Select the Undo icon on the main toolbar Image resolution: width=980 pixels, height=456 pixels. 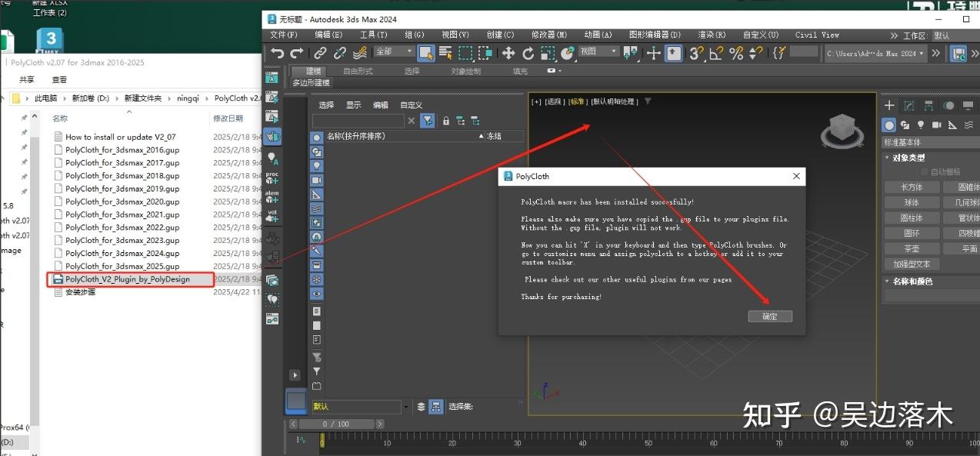pos(278,52)
